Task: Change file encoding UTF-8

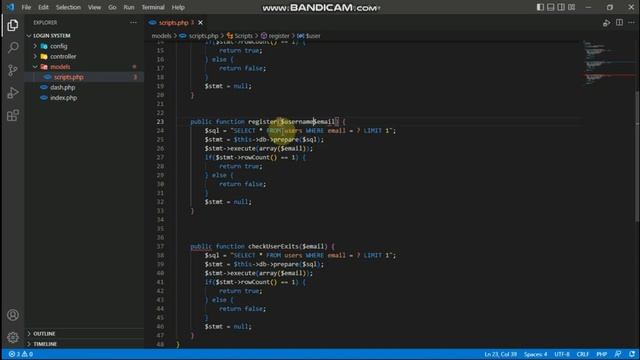Action: pos(562,354)
